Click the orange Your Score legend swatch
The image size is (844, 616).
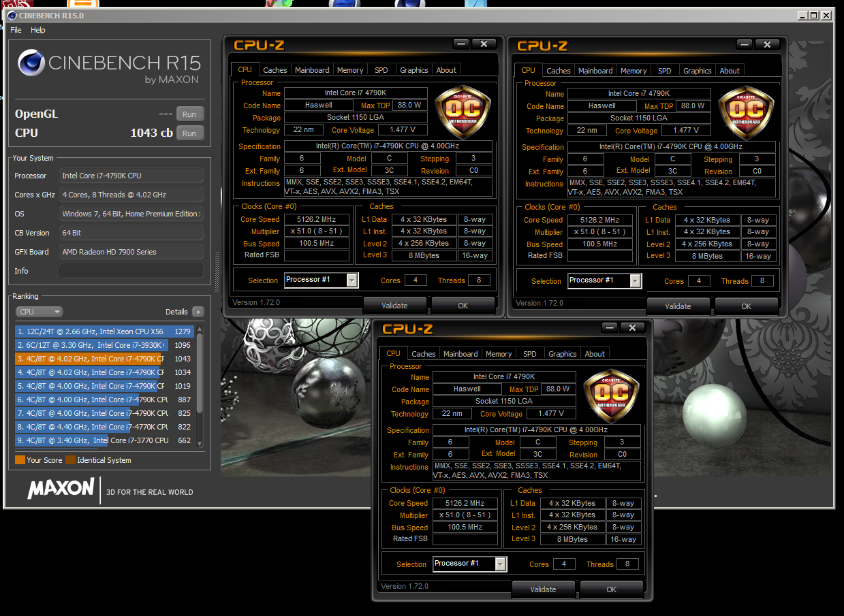click(20, 460)
